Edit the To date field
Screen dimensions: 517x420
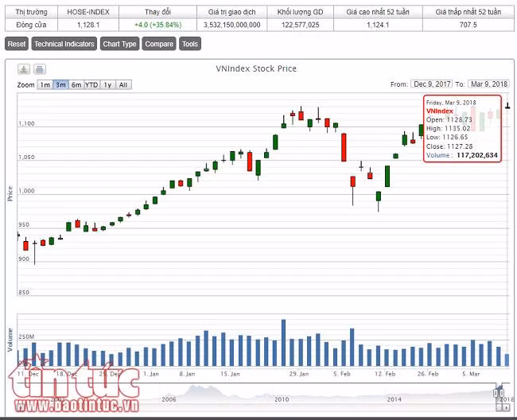click(489, 84)
